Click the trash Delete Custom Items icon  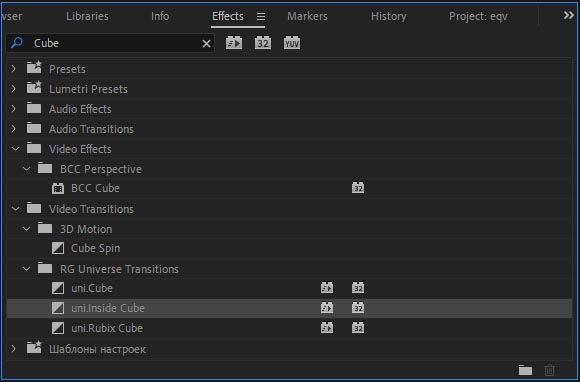tap(550, 370)
